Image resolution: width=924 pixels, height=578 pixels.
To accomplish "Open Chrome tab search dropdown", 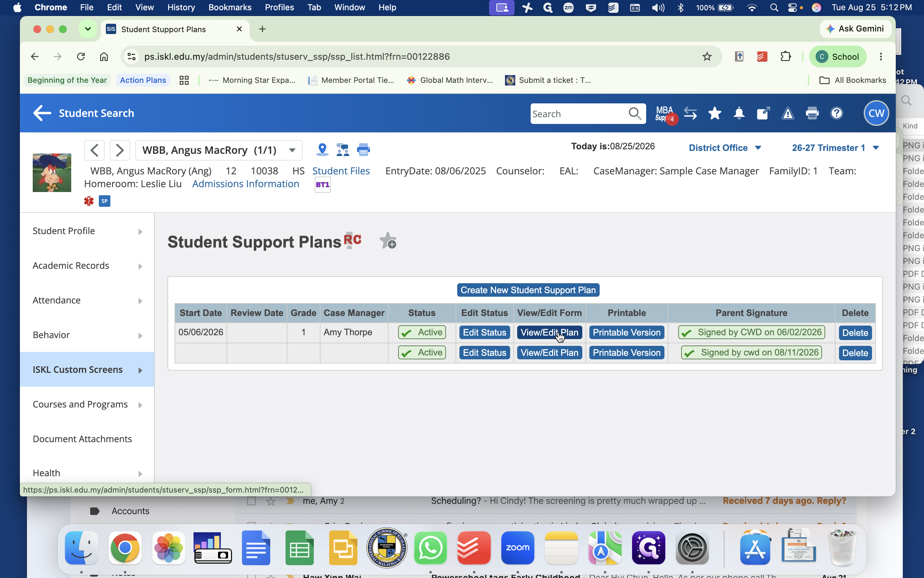I will (x=88, y=29).
